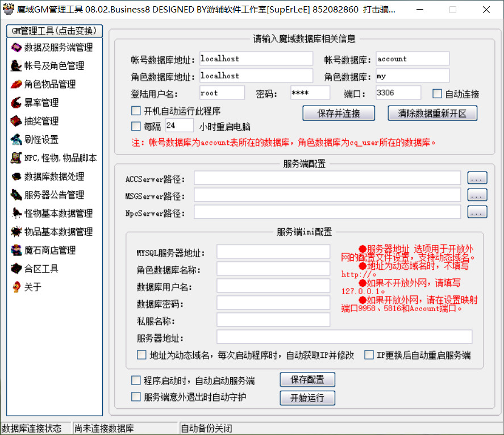Click the 帐号数据库地址 input field

click(256, 59)
